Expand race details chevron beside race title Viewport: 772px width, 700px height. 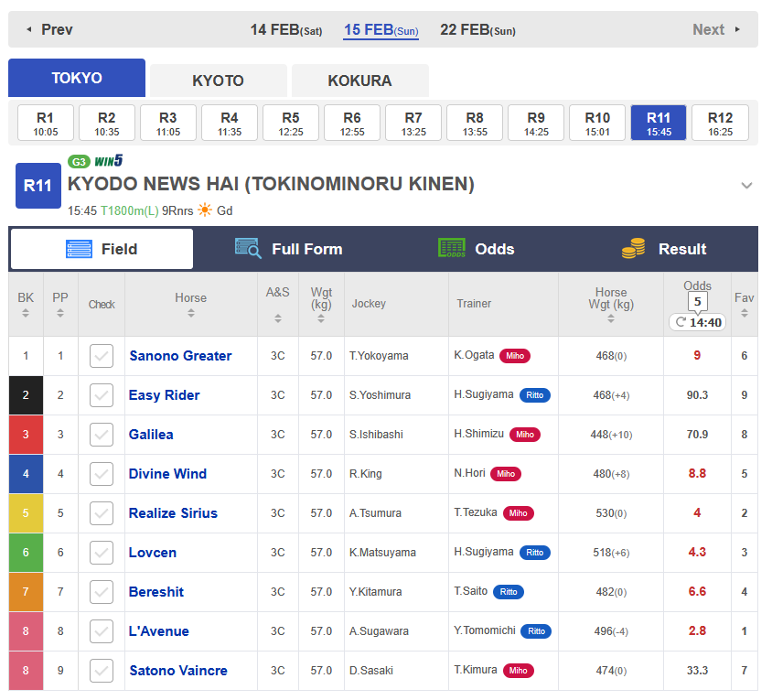pos(747,186)
